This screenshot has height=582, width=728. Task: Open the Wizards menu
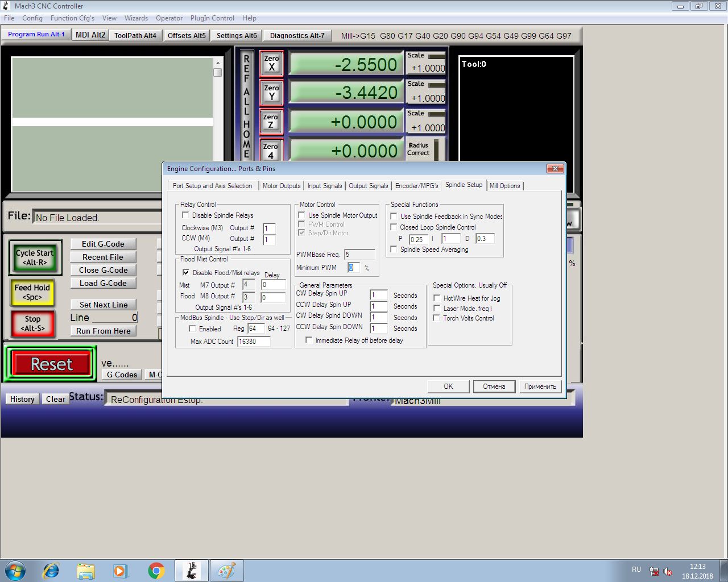click(136, 18)
